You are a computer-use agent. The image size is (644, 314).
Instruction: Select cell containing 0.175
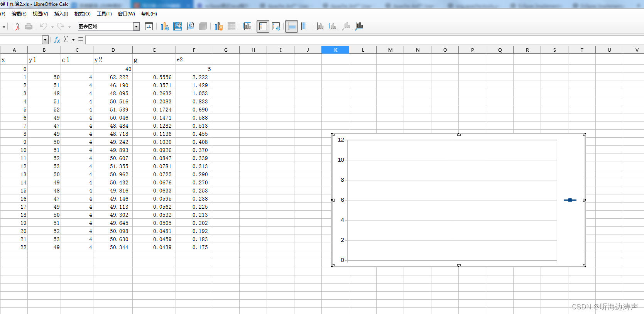(194, 247)
